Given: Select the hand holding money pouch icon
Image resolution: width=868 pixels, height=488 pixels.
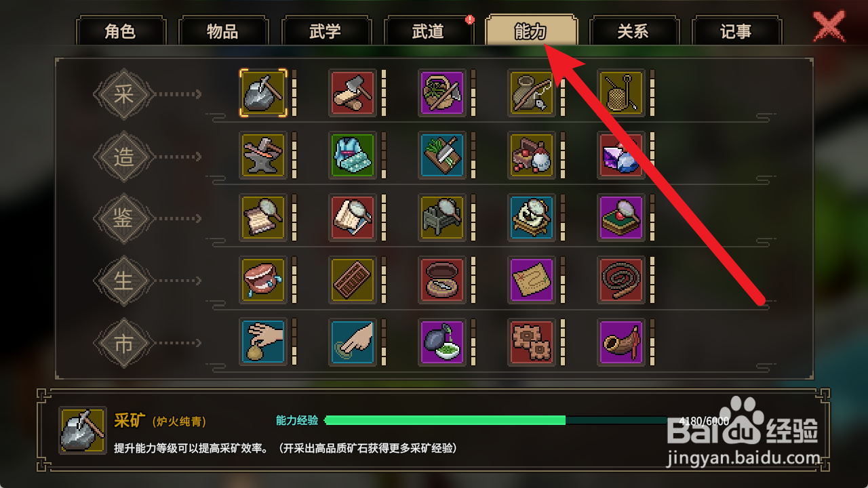Looking at the screenshot, I should (263, 342).
